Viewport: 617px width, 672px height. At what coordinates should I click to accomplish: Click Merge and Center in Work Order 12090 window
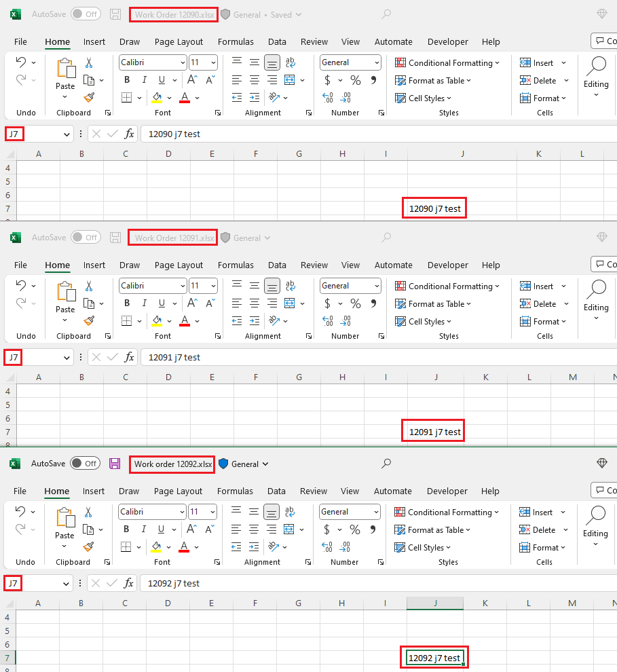pyautogui.click(x=290, y=80)
